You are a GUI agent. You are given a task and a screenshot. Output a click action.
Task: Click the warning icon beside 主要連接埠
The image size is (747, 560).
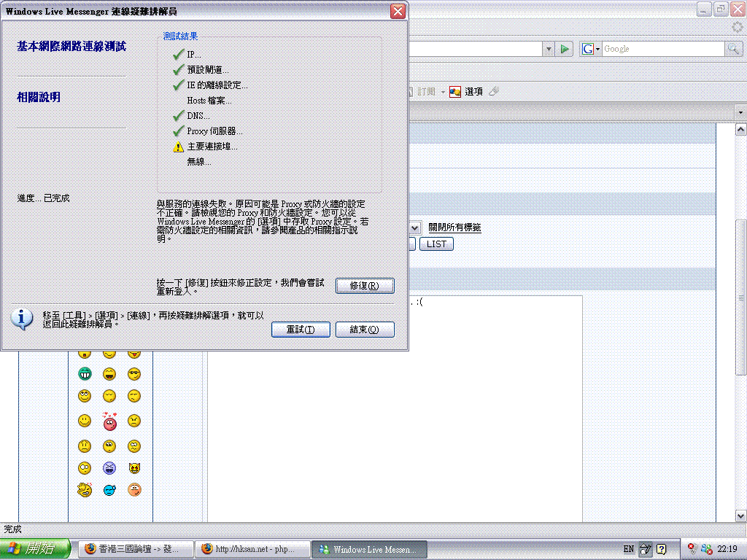click(178, 147)
